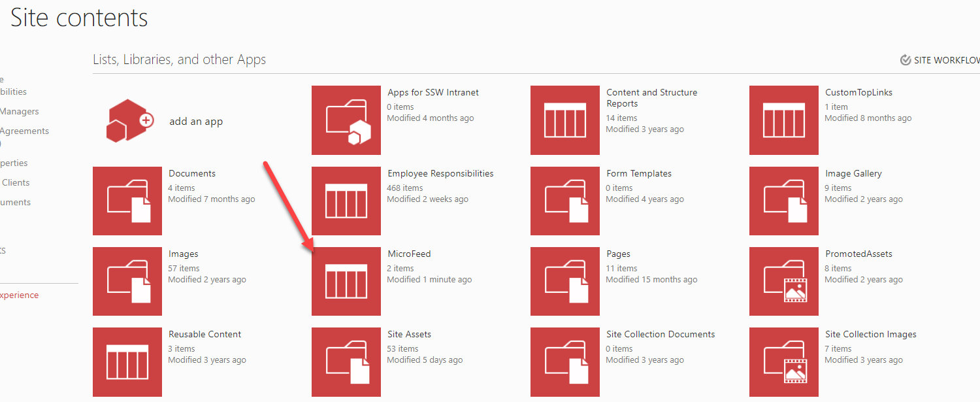This screenshot has width=980, height=402.
Task: Open the MicroFeed list tile icon
Action: [346, 281]
